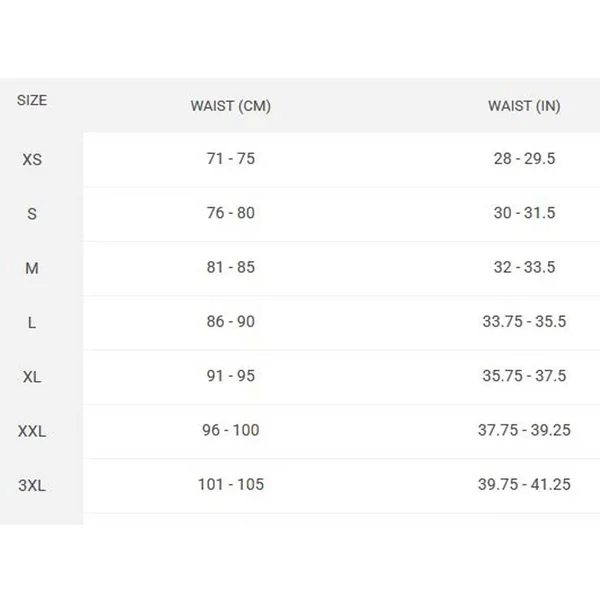Select the M size row label
The width and height of the screenshot is (600, 600).
pyautogui.click(x=32, y=268)
